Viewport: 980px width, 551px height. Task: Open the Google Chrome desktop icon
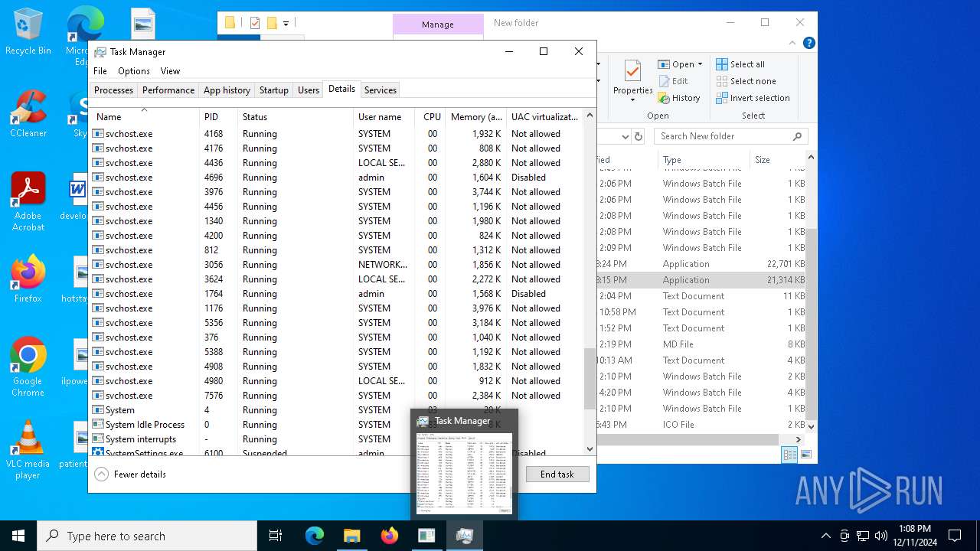click(28, 367)
